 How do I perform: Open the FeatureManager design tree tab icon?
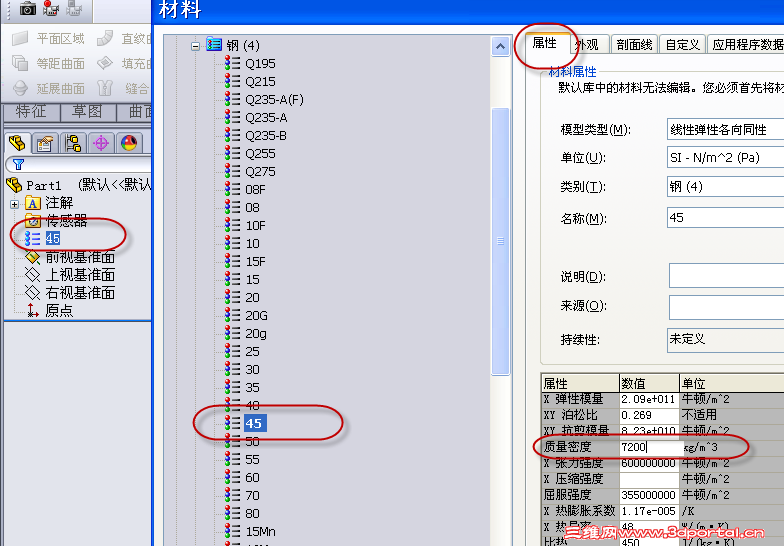(x=17, y=144)
